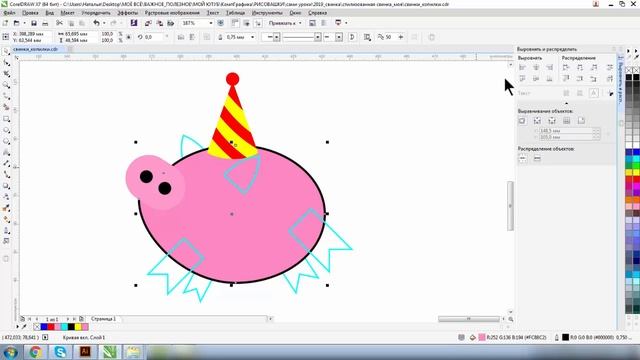Select the Freehand tool
Viewport: 640px width, 360px height.
click(x=6, y=96)
